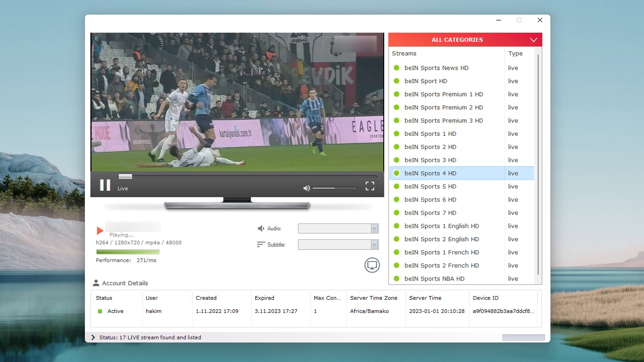644x362 pixels.
Task: Expand the status bar stream message
Action: click(93, 337)
